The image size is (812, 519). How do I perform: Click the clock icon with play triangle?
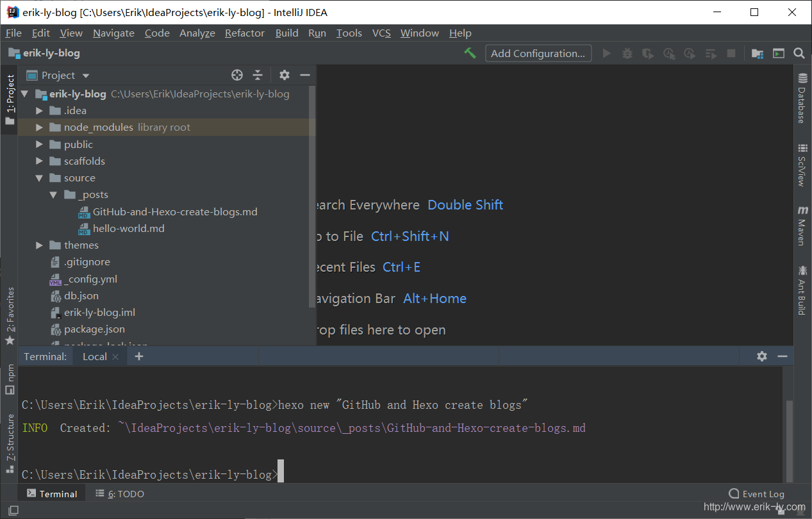[690, 53]
